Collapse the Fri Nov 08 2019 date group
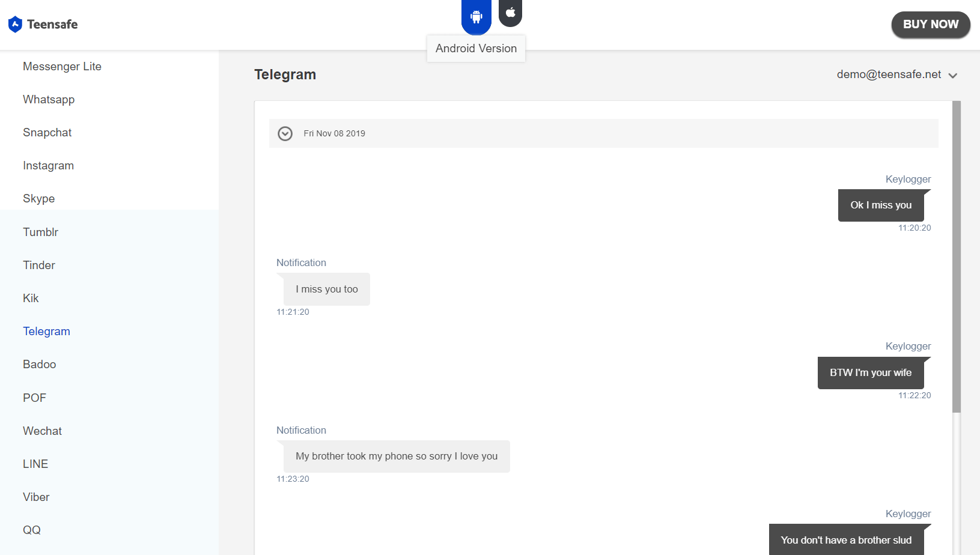This screenshot has height=555, width=980. click(285, 133)
